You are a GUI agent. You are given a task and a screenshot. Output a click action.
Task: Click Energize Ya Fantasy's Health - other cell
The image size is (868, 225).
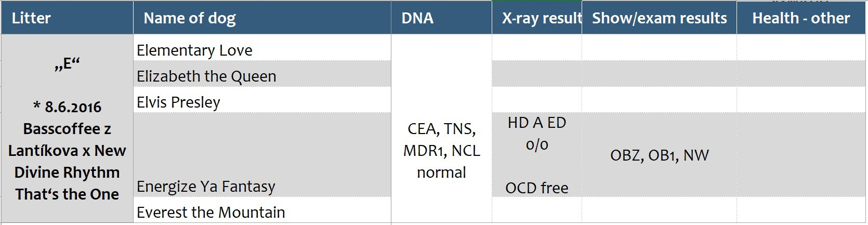801,155
